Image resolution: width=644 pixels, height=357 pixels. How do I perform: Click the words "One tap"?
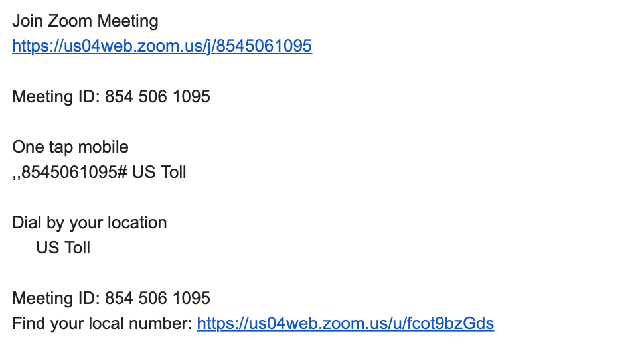point(42,147)
